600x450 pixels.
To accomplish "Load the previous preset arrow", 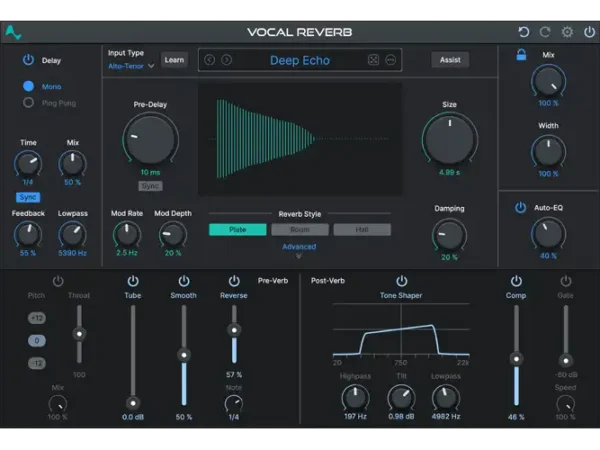I will coord(209,60).
